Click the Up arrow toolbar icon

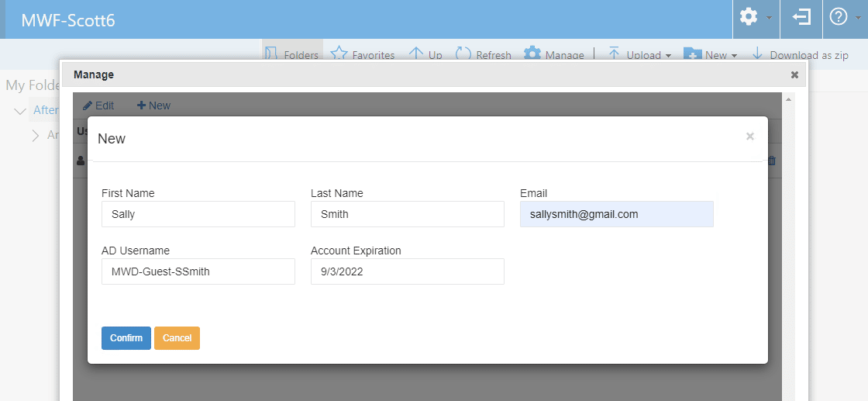click(416, 54)
